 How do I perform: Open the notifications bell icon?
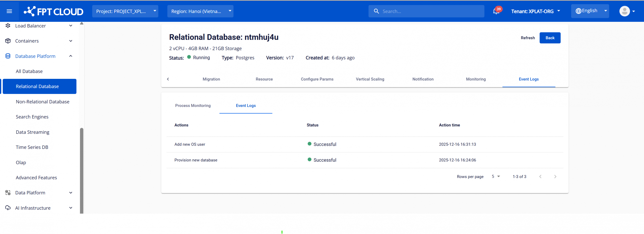(x=496, y=11)
